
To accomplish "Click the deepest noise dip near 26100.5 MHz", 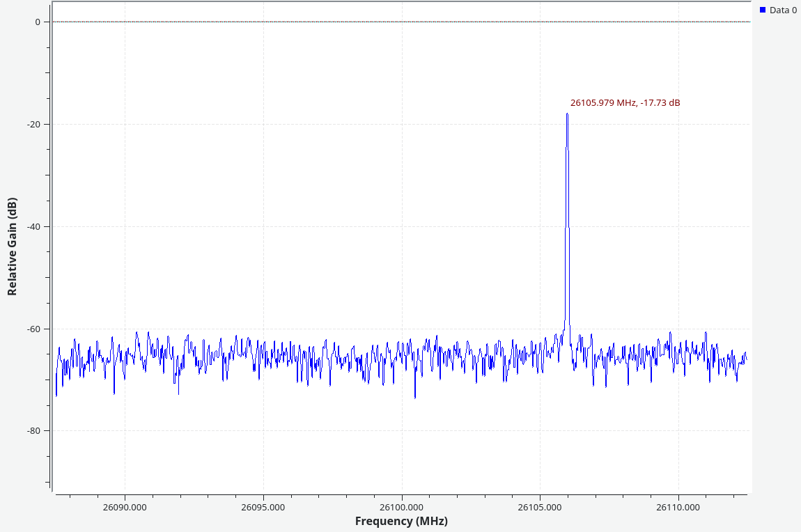I will [415, 397].
